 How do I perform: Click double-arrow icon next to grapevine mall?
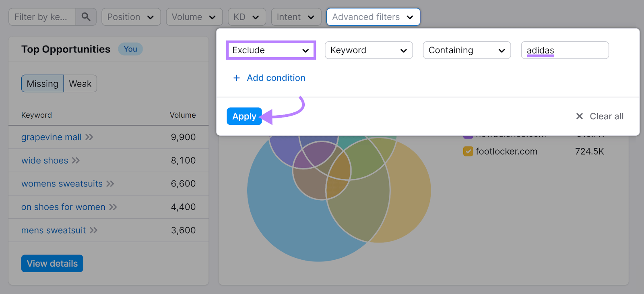tap(89, 137)
